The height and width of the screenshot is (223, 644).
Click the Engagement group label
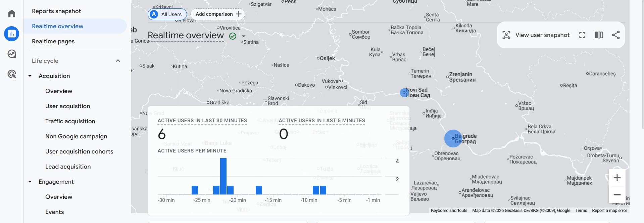[56, 182]
